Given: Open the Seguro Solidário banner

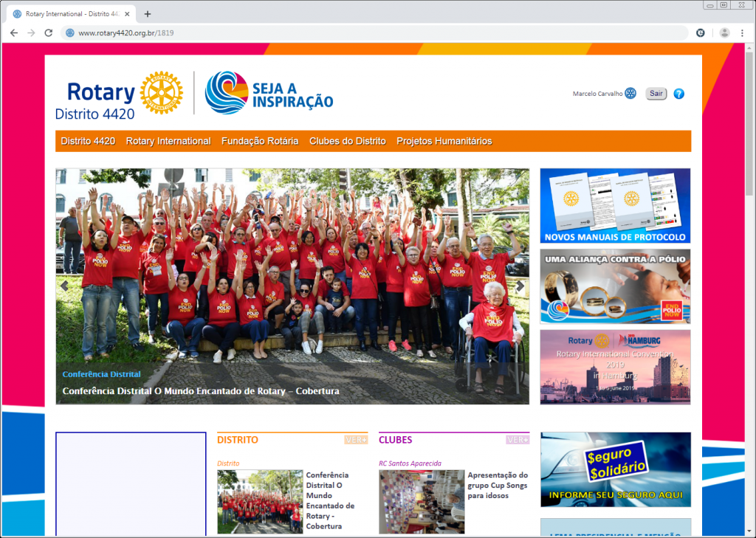Looking at the screenshot, I should tap(615, 469).
